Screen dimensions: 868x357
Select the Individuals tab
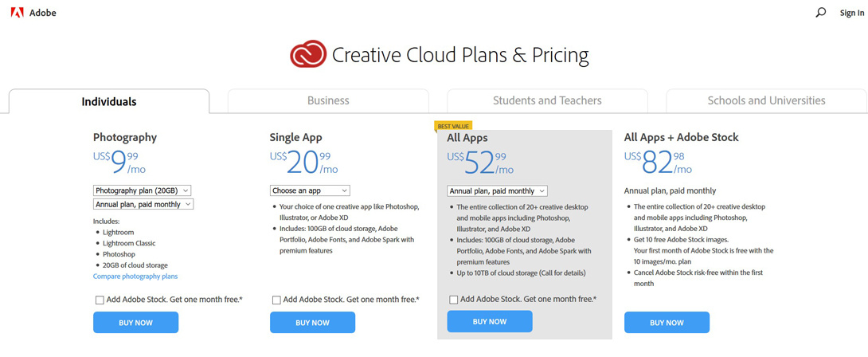109,102
